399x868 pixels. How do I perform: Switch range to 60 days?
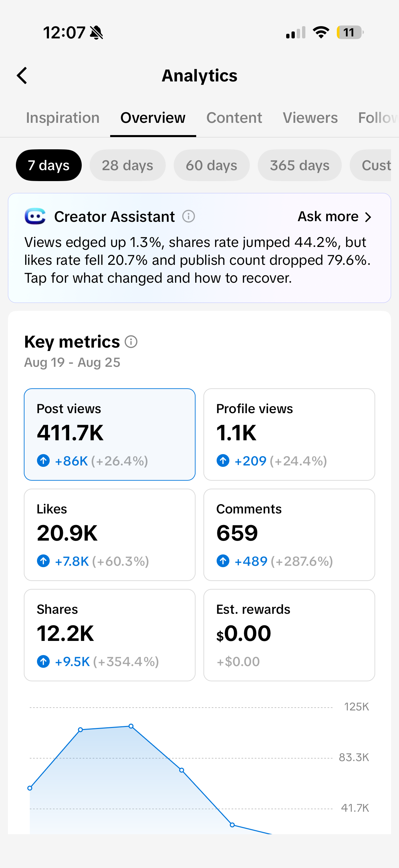[x=212, y=165]
